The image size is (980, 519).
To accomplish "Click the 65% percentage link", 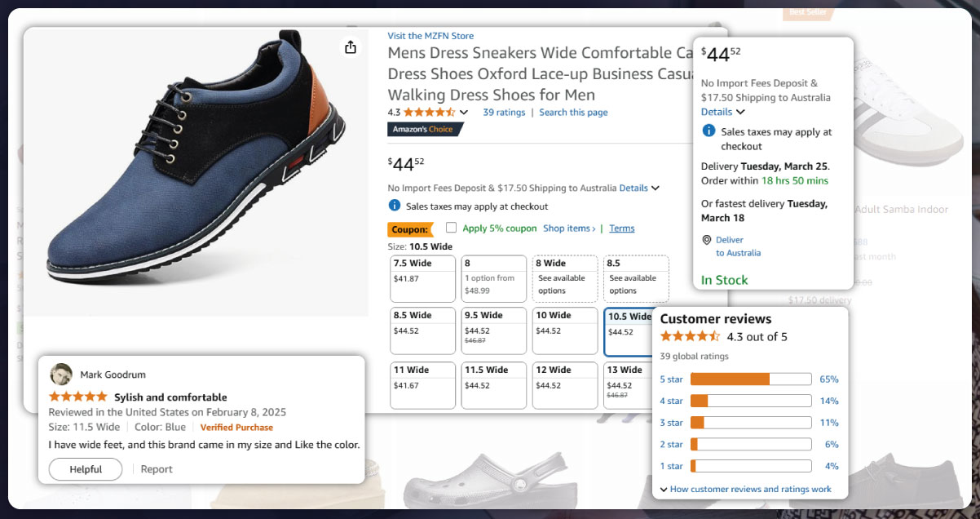I will 829,379.
